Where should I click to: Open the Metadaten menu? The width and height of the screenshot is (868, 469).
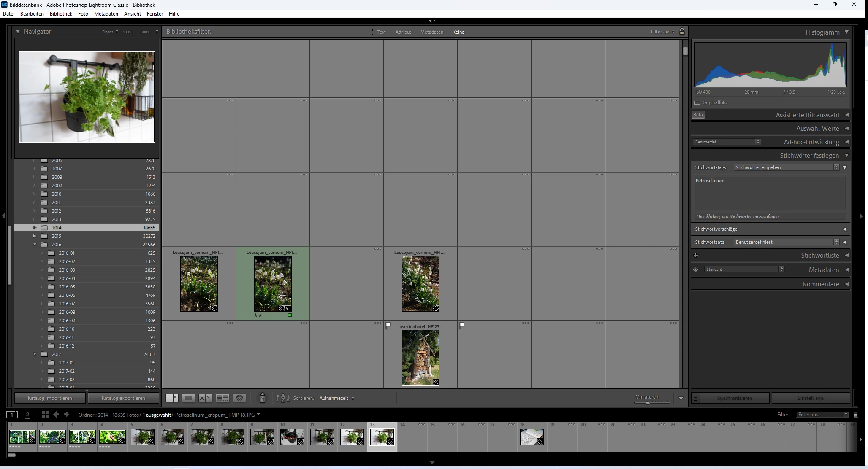(106, 14)
